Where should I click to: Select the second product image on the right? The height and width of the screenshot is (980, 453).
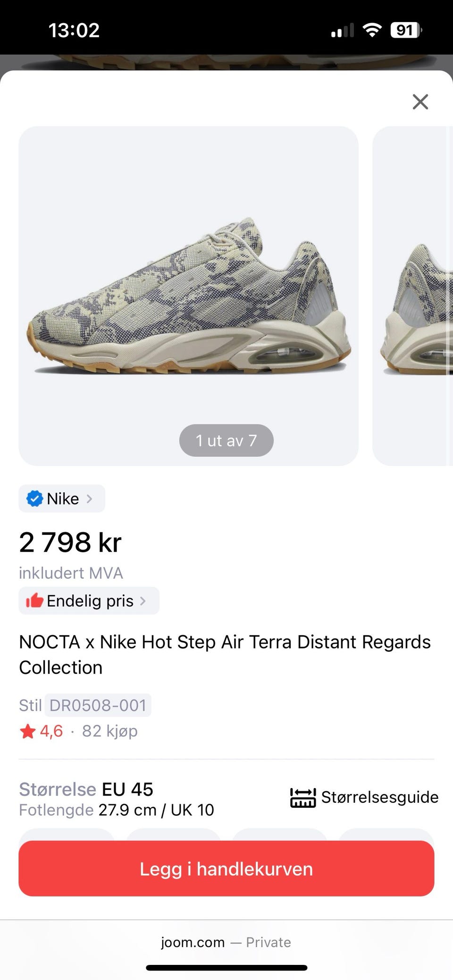[x=413, y=296]
